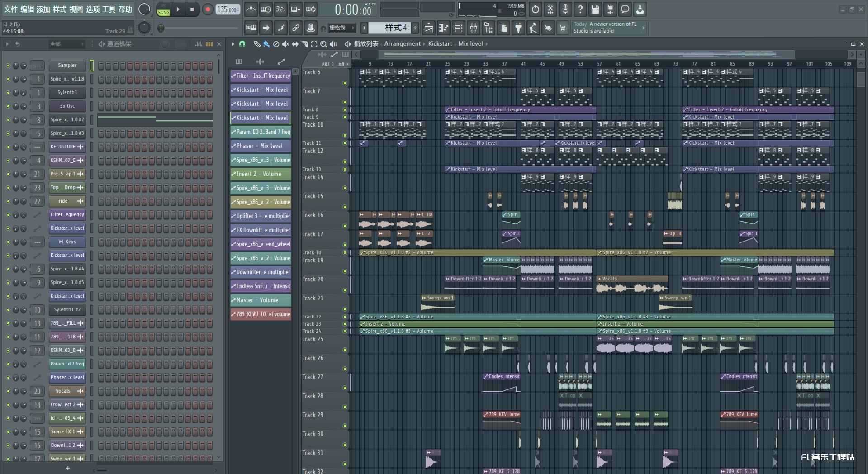Open channel rack options arrow menu
This screenshot has height=474, width=868.
(x=7, y=44)
